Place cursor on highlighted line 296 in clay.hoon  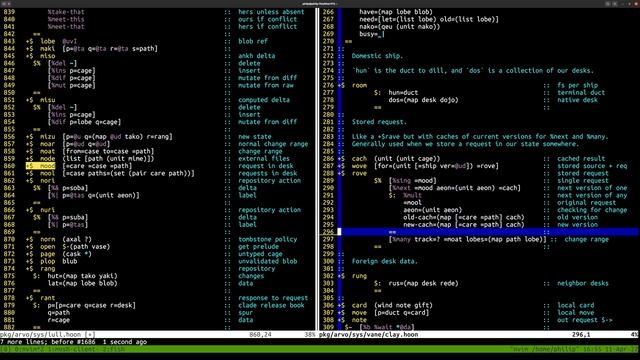tap(488, 232)
